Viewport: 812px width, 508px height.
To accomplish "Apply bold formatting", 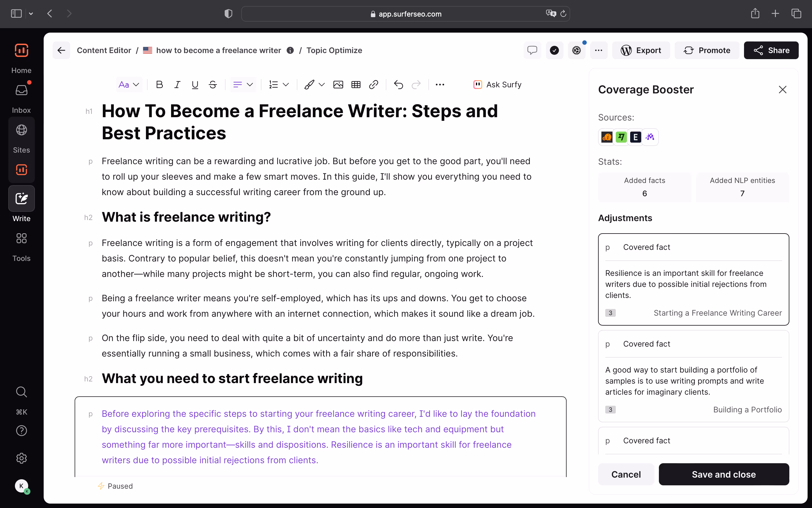I will tap(159, 85).
